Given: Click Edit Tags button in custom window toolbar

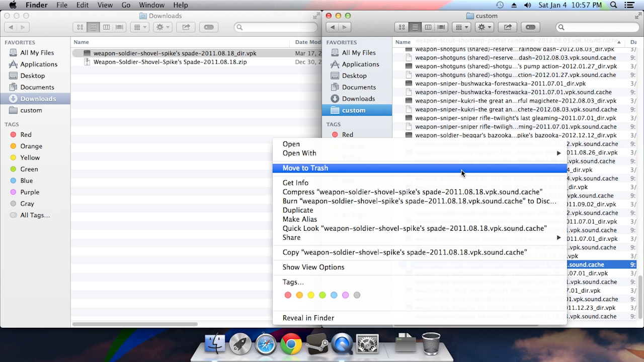Looking at the screenshot, I should pos(530,27).
